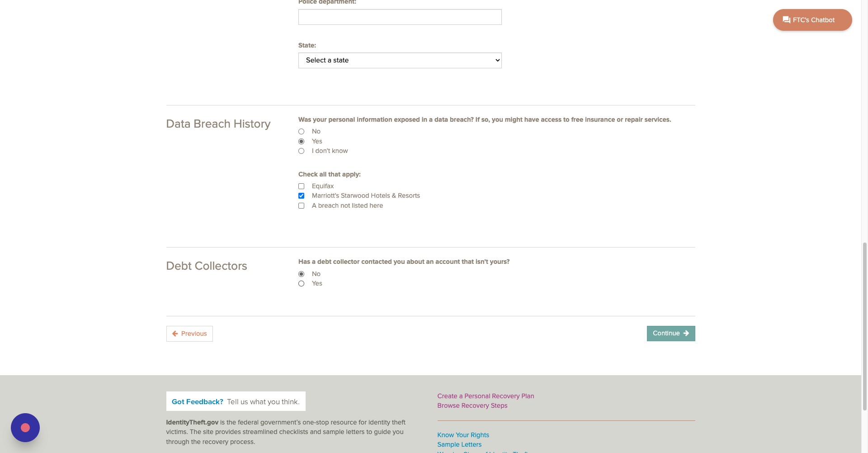868x453 pixels.
Task: Open the FTC's Chatbot button
Action: [812, 20]
